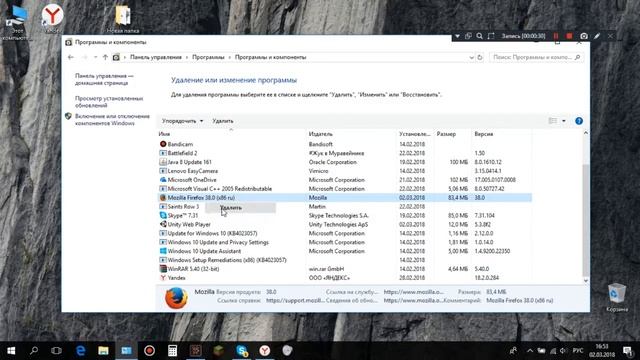This screenshot has height=360, width=640.
Task: Open Включение или отключение компонентов Windows
Action: [x=112, y=120]
